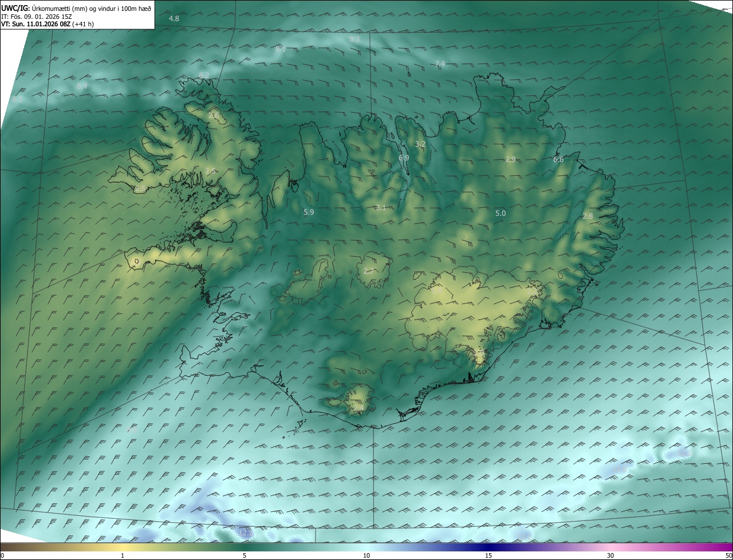Image resolution: width=733 pixels, height=560 pixels.
Task: Click the 10 tick label on the color scale
Action: (x=366, y=555)
